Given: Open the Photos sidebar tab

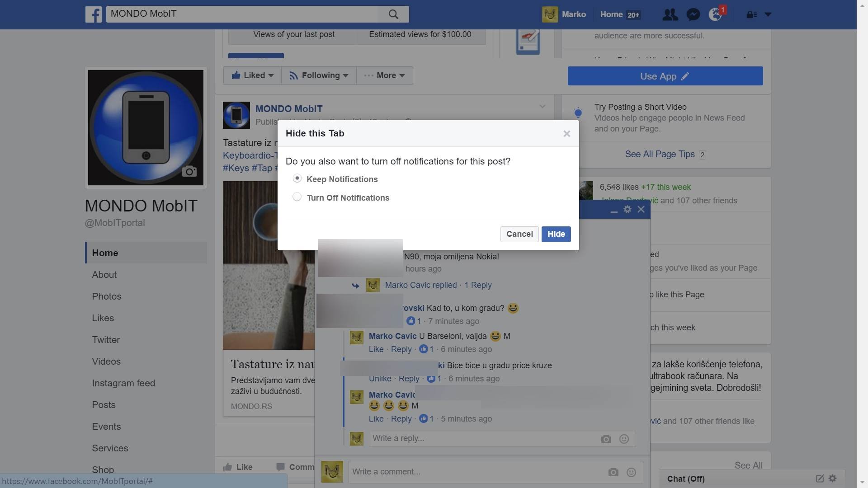Looking at the screenshot, I should (107, 296).
